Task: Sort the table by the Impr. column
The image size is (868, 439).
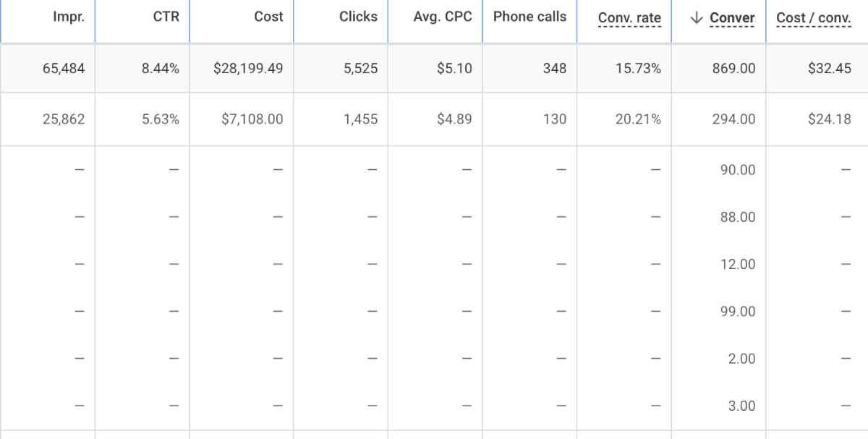Action: click(x=70, y=17)
